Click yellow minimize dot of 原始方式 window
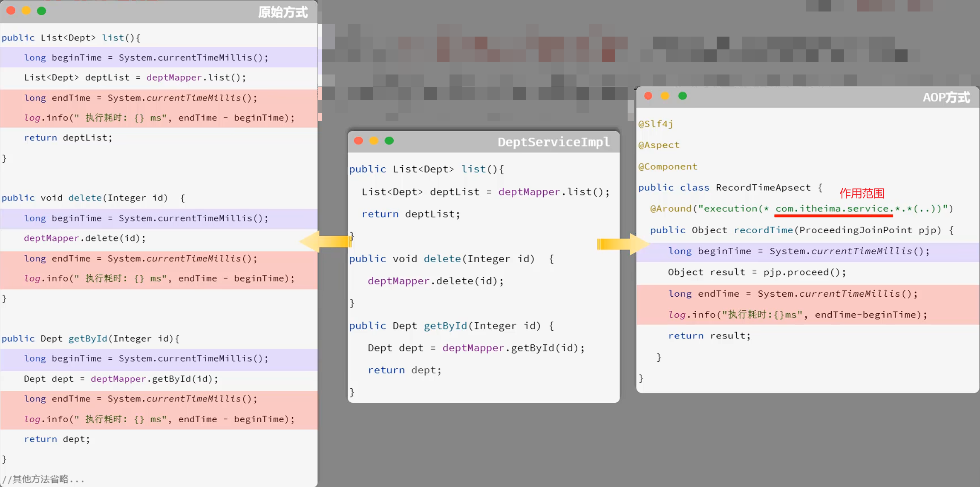This screenshot has width=980, height=487. tap(26, 11)
